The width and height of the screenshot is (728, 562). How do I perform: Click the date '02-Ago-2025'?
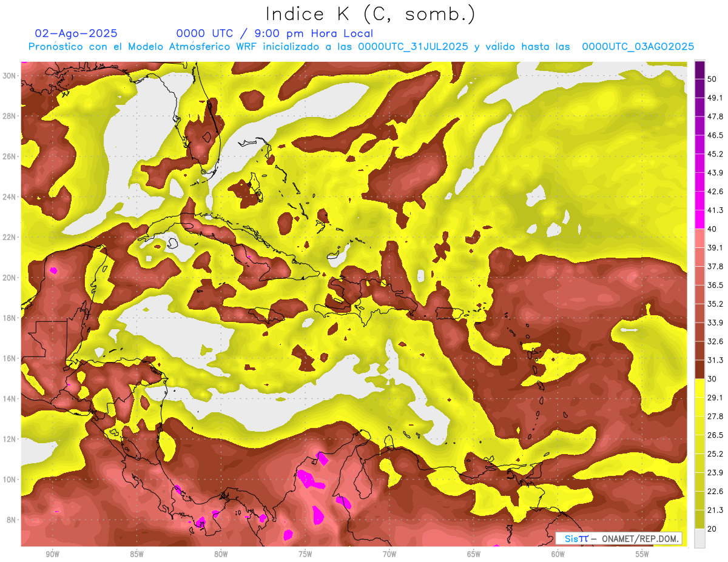click(x=76, y=33)
